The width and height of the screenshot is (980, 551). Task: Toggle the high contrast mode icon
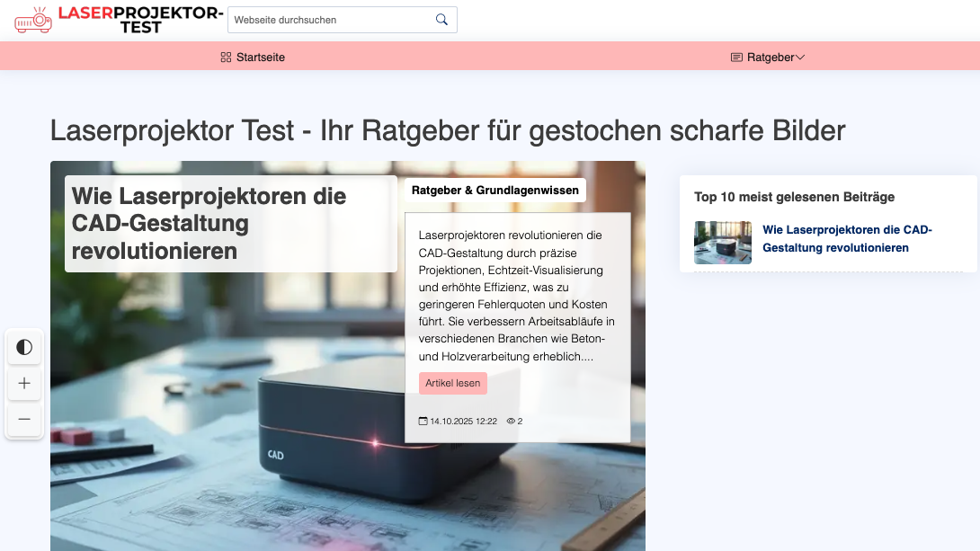23,348
